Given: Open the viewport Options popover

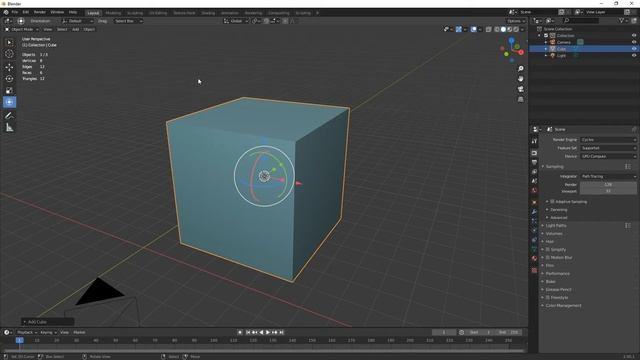Looking at the screenshot, I should 516,21.
